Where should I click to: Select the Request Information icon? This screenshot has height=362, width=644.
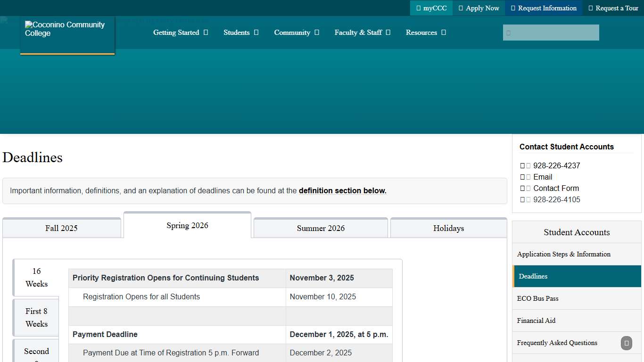(x=513, y=8)
